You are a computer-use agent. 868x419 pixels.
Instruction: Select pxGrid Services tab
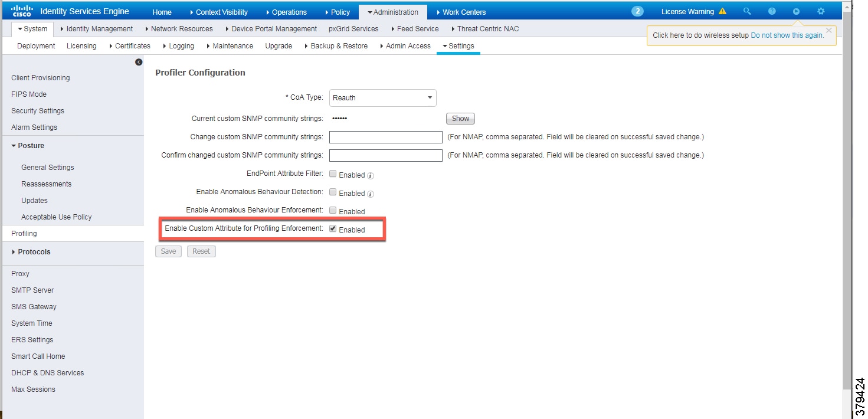pyautogui.click(x=353, y=29)
